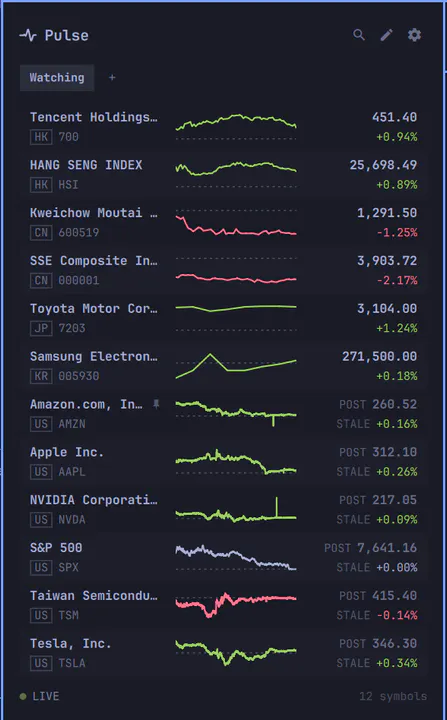Click the JP market badge
The width and height of the screenshot is (447, 720).
pos(41,328)
